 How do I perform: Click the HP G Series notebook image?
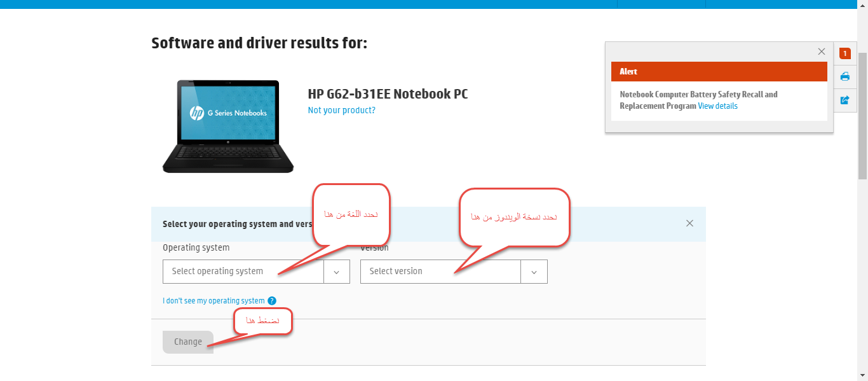(x=228, y=126)
